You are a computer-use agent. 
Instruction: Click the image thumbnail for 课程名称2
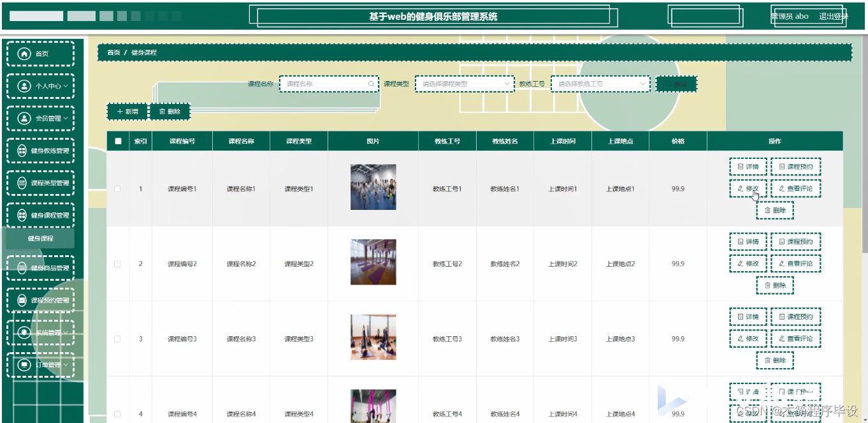point(372,263)
